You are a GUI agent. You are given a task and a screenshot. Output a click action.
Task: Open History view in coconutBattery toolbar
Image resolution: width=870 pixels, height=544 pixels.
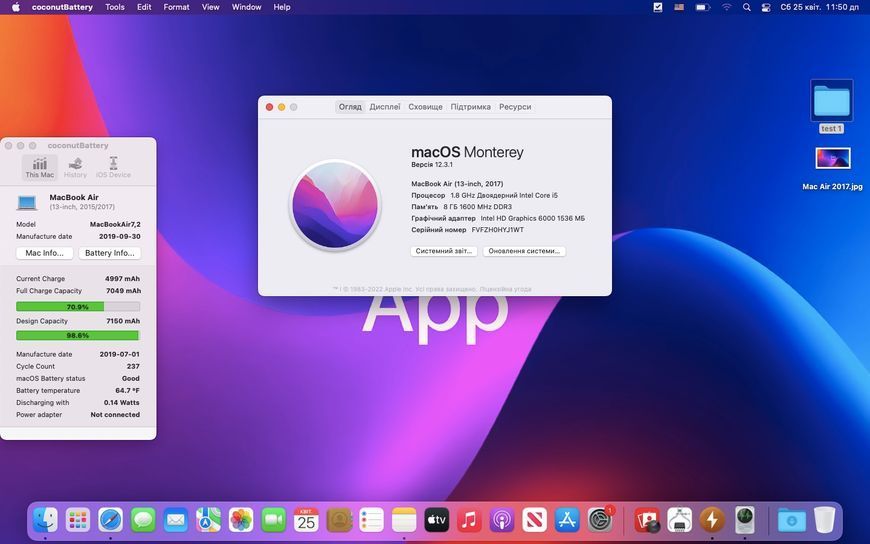click(x=75, y=167)
